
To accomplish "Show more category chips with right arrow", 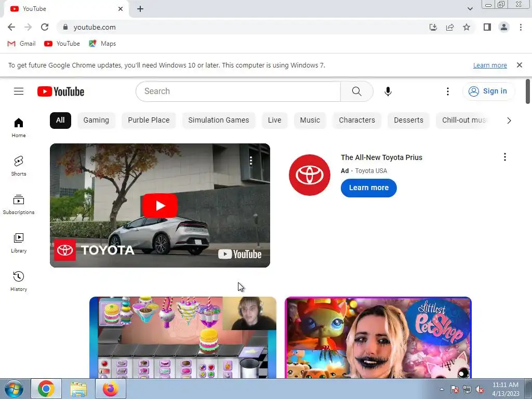I will (509, 121).
